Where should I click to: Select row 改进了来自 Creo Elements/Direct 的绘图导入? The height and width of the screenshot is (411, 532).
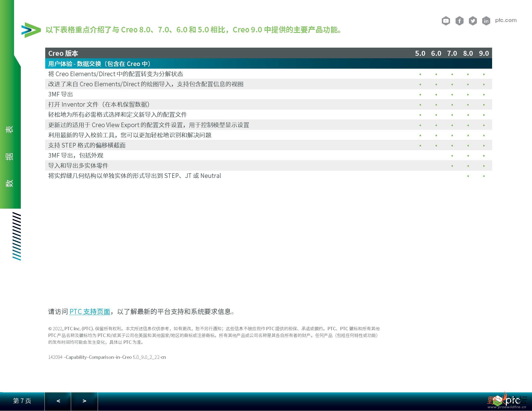tap(268, 84)
